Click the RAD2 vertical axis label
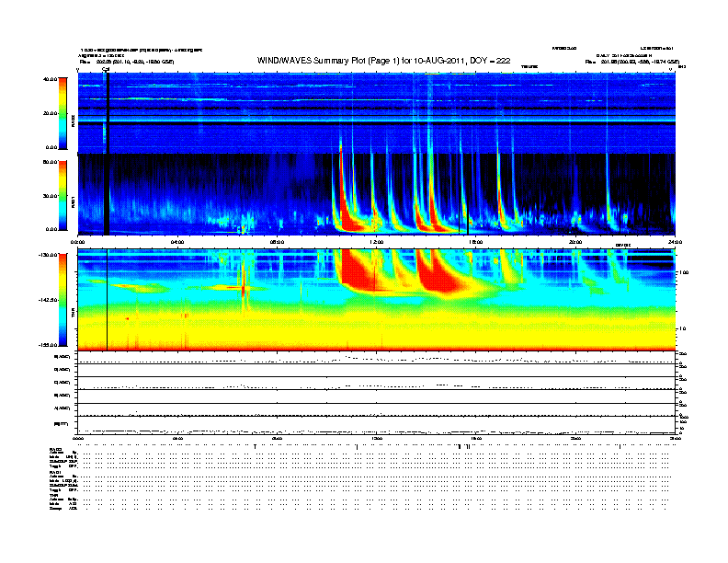This screenshot has width=728, height=563. point(73,121)
